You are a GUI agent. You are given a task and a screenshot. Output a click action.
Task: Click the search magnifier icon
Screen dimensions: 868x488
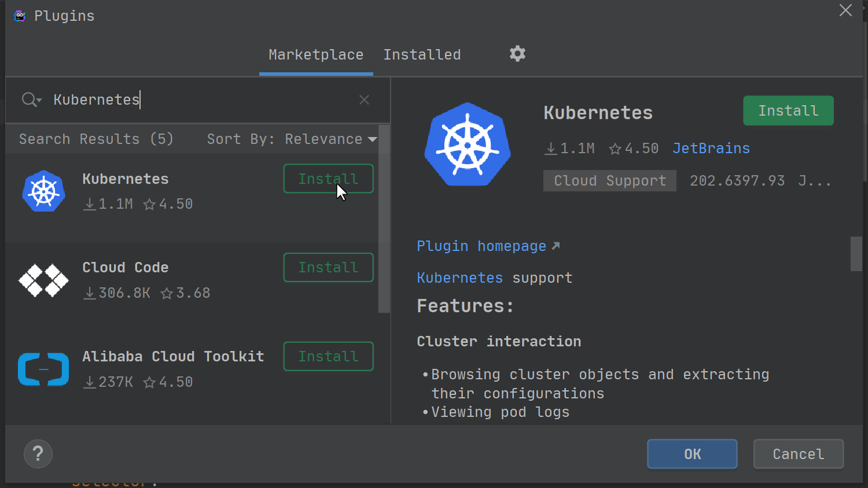pyautogui.click(x=27, y=99)
